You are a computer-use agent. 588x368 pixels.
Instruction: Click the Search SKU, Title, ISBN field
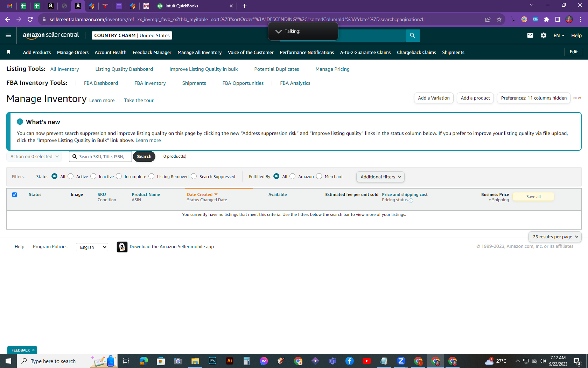[x=100, y=157]
